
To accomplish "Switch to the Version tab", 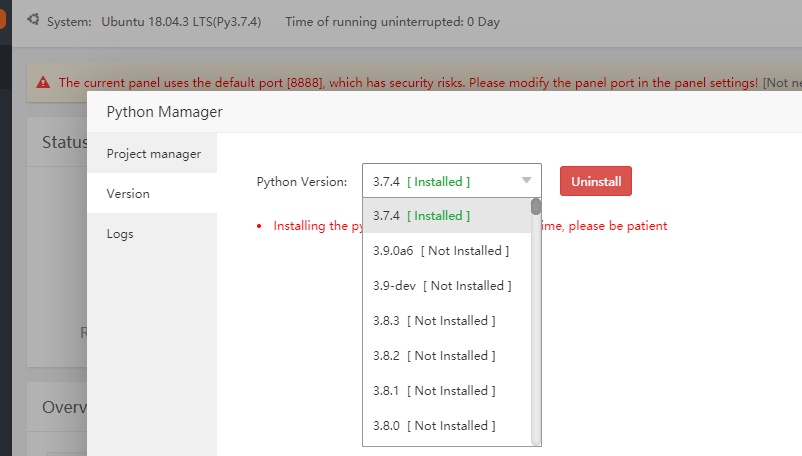I will [128, 194].
